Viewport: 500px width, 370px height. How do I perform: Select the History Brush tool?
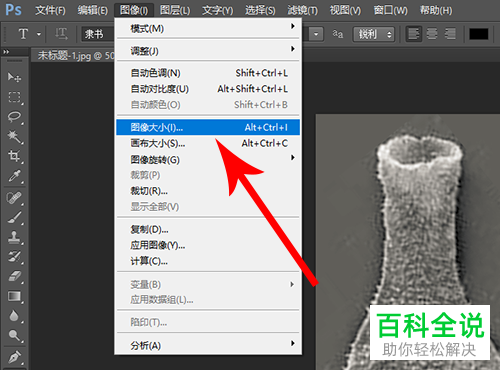coord(14,257)
